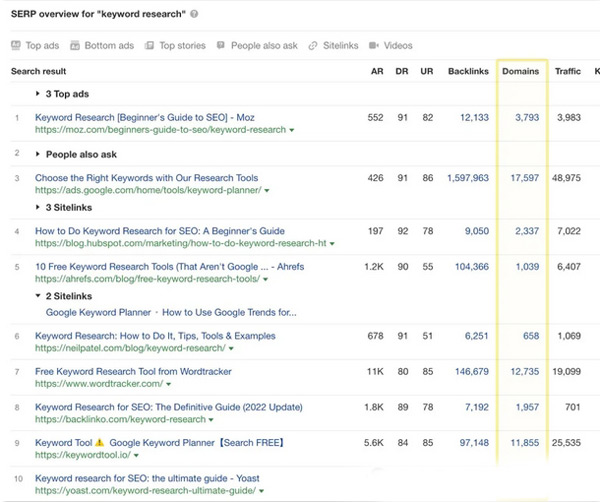Open the dropdown arrow after neilpatel.com URL
This screenshot has height=502, width=600.
pyautogui.click(x=228, y=350)
